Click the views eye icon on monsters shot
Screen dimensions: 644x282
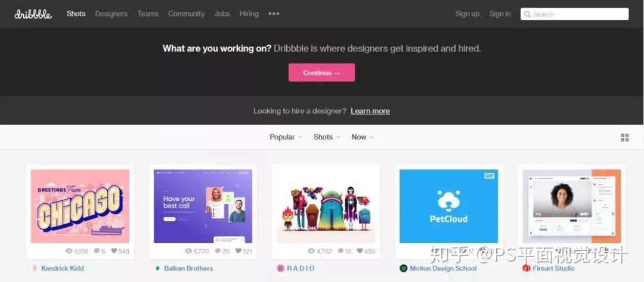pyautogui.click(x=311, y=251)
